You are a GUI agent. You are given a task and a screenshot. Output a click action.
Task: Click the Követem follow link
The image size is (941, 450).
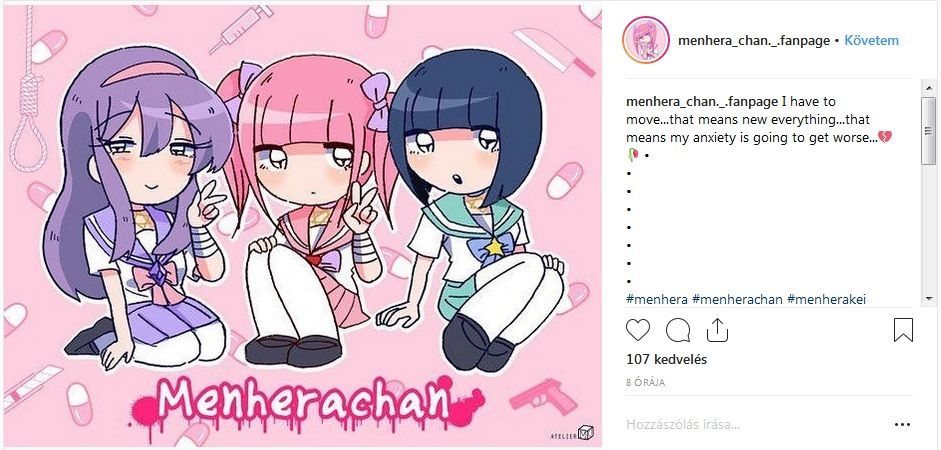coord(871,41)
